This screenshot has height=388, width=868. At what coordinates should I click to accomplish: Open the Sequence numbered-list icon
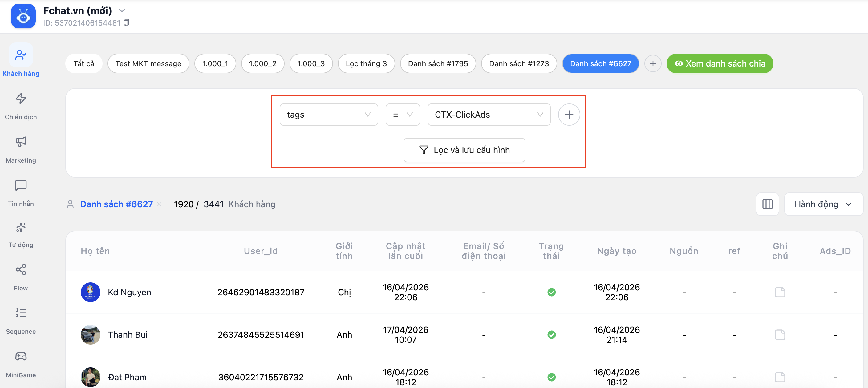tap(21, 313)
